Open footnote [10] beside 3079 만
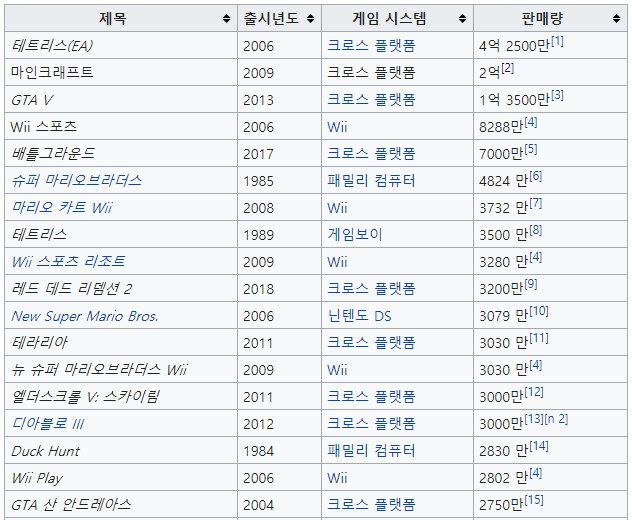Viewport: 632px width, 520px height. click(x=539, y=311)
